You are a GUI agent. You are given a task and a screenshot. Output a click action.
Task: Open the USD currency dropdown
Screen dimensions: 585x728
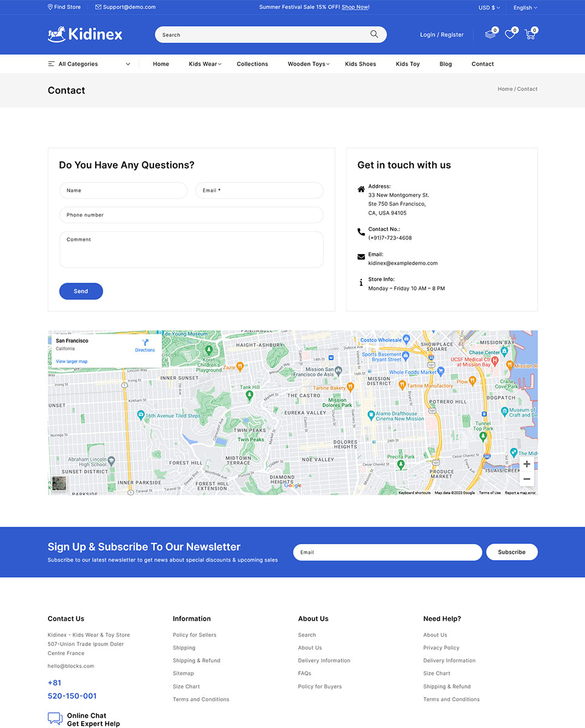tap(489, 8)
